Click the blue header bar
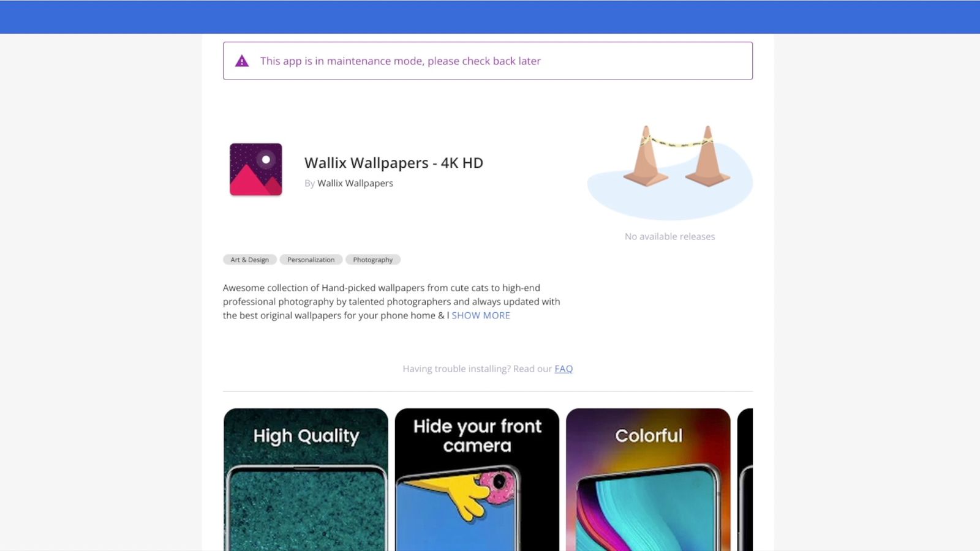 (x=490, y=17)
